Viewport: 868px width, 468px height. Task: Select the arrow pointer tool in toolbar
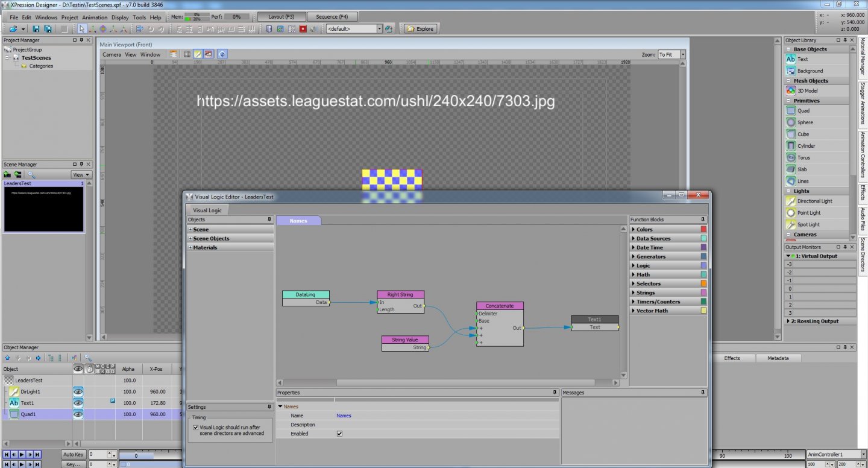click(82, 28)
